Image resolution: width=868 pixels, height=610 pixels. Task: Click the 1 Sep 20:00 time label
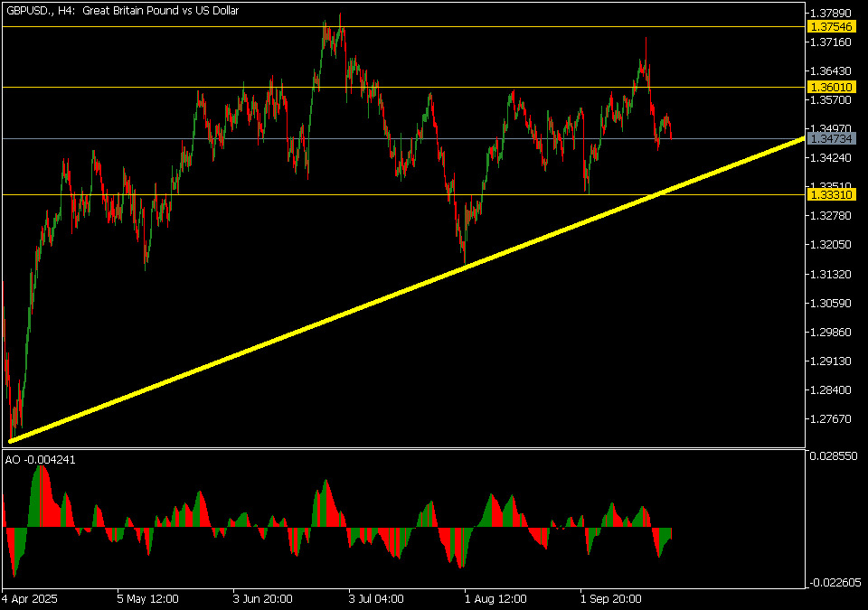pos(611,599)
